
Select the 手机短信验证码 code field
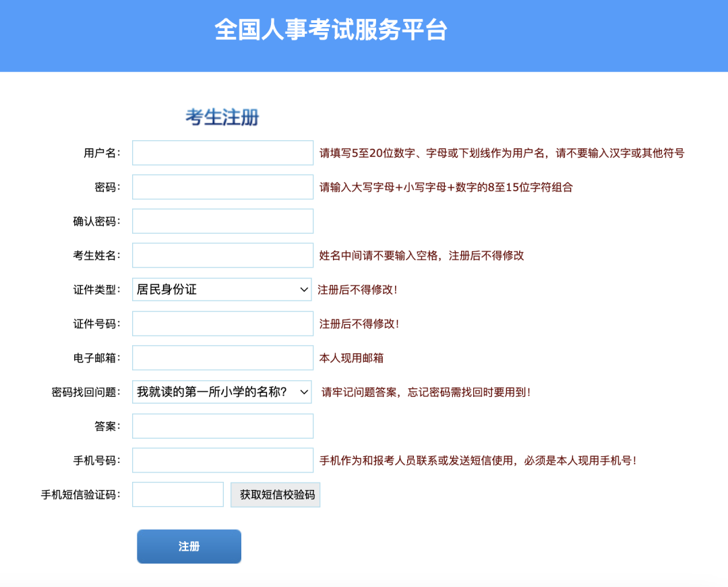point(178,494)
